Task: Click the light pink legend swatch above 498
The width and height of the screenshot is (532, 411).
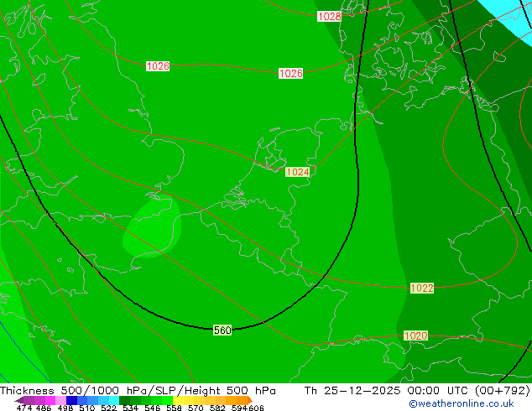Action: point(60,400)
